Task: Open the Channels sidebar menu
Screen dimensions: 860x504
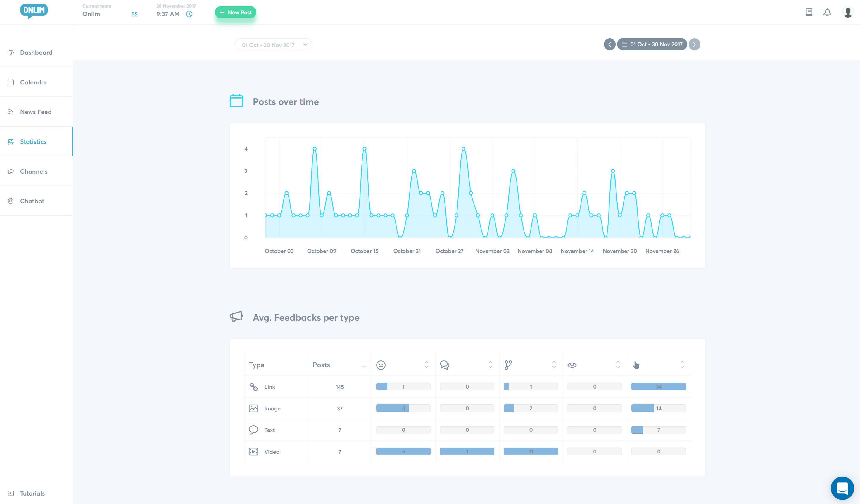Action: [x=33, y=171]
